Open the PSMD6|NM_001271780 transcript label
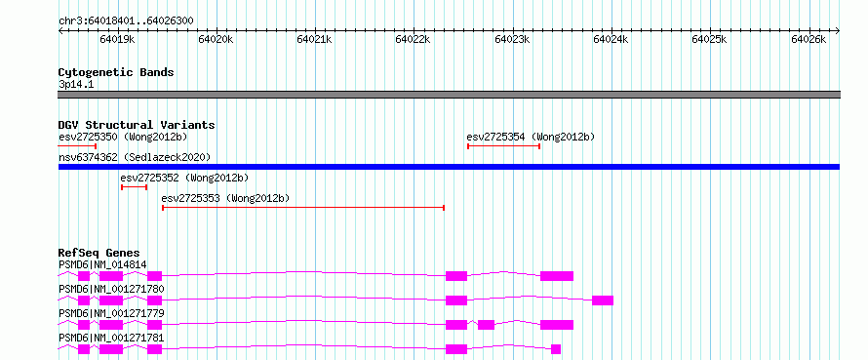 pos(111,289)
